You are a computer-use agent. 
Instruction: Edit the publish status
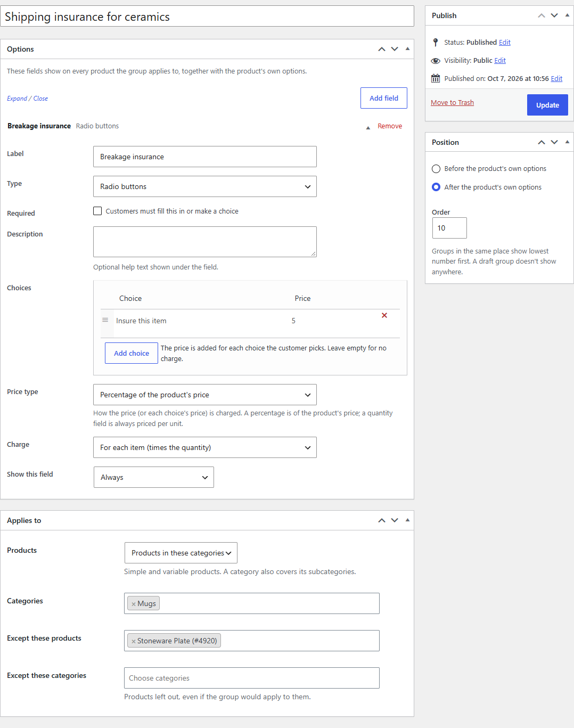click(505, 42)
